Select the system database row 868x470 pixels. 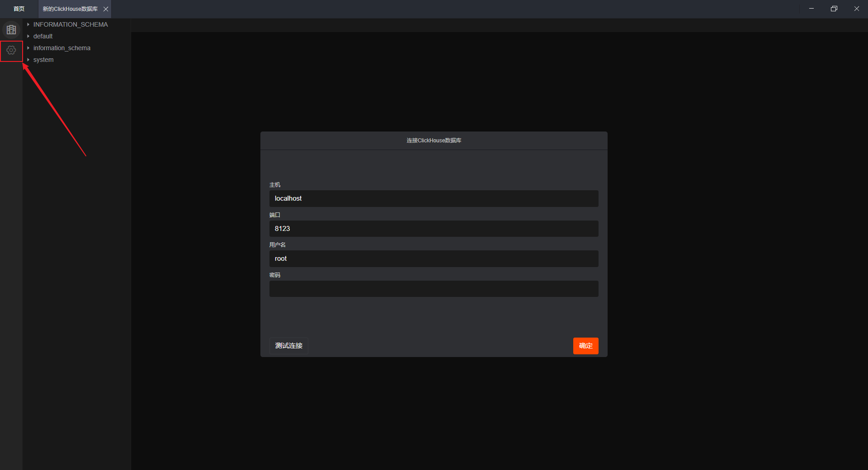pos(77,60)
